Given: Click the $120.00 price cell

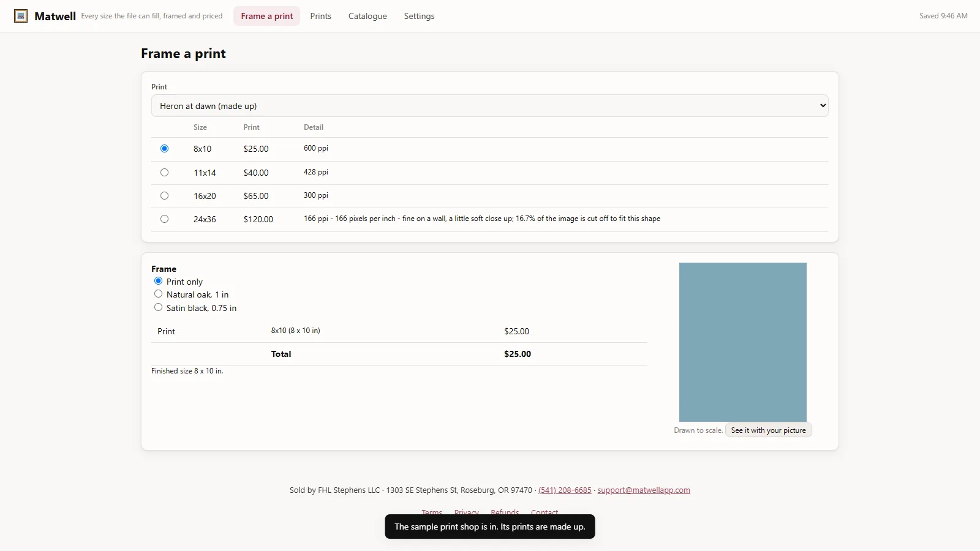Looking at the screenshot, I should (x=258, y=219).
